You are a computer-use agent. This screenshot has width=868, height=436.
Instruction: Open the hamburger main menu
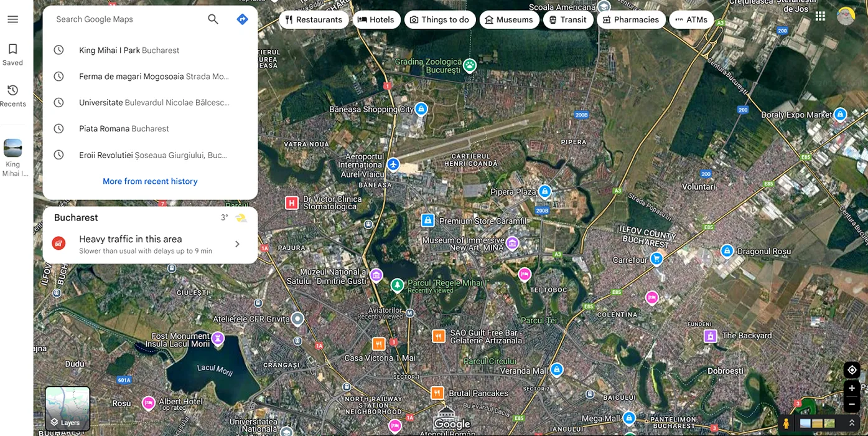[x=12, y=19]
